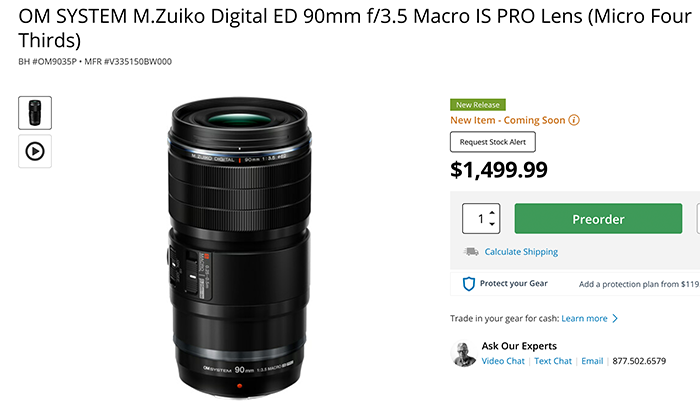This screenshot has height=406, width=700.
Task: Play the product video thumbnail
Action: coord(35,151)
